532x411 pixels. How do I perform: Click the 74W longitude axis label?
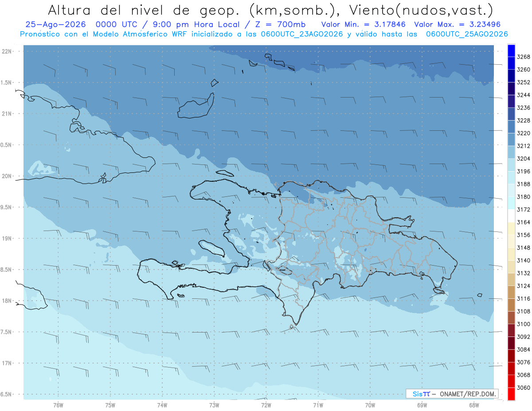[162, 405]
